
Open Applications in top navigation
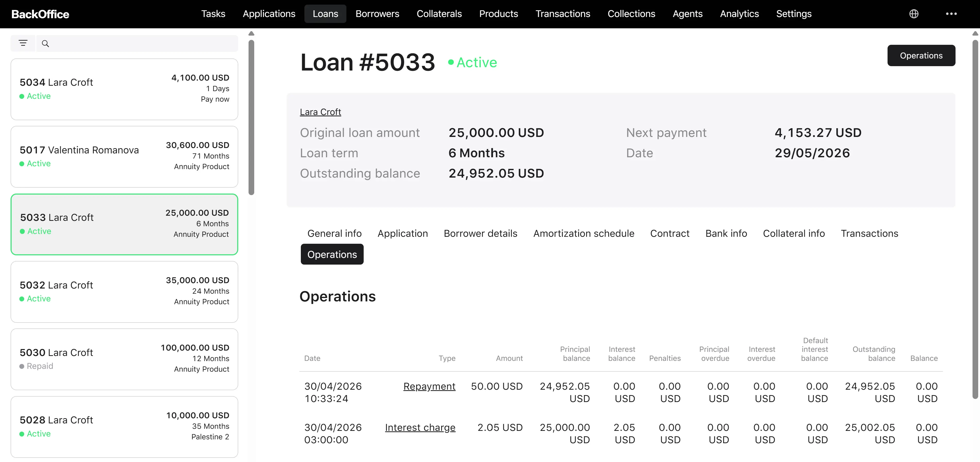point(269,14)
